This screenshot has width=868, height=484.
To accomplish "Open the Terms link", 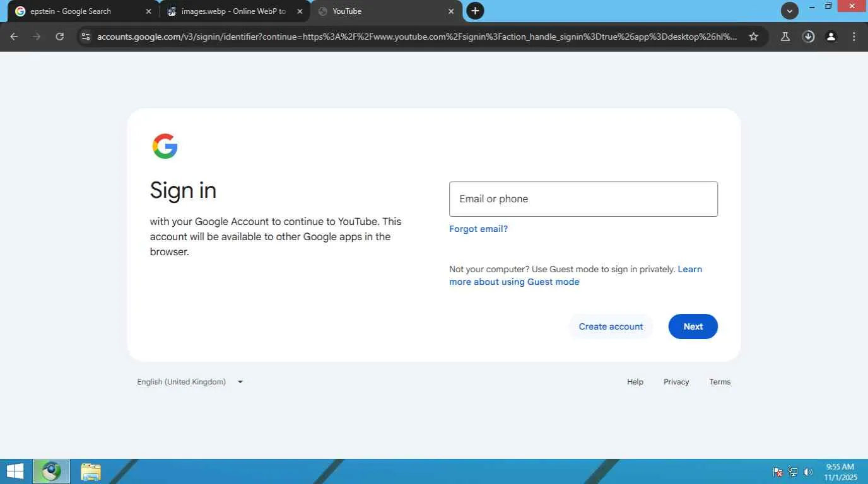I will point(720,382).
